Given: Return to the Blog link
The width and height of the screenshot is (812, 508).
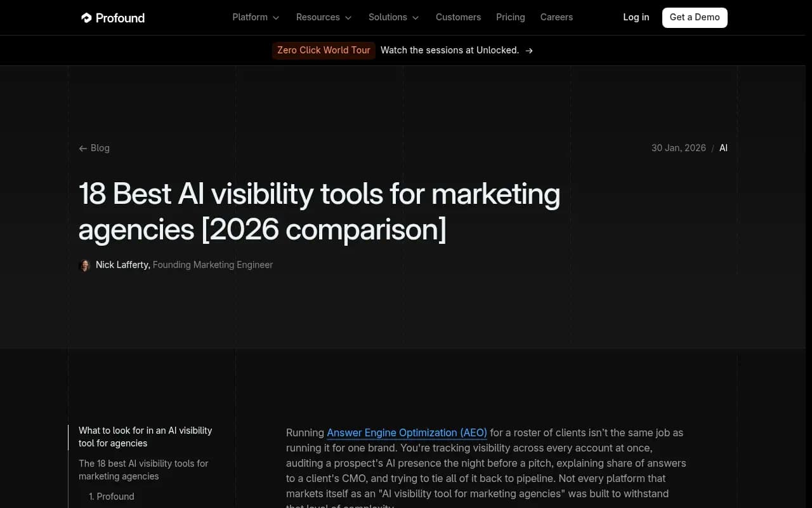Looking at the screenshot, I should pos(100,148).
